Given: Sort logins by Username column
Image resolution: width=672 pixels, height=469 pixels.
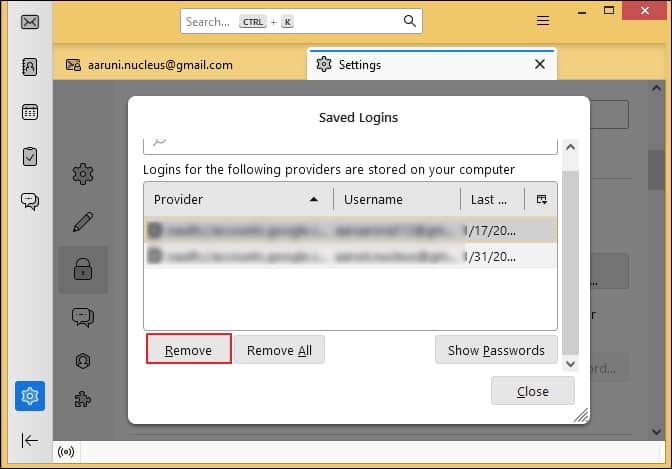Looking at the screenshot, I should coord(396,200).
